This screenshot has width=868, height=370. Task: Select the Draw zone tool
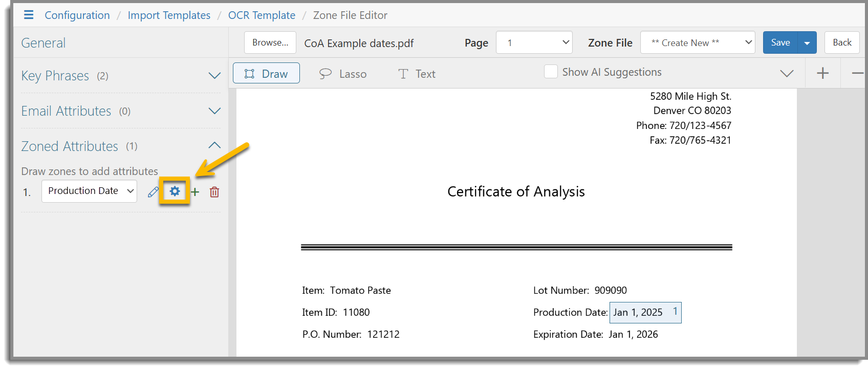[x=266, y=73]
